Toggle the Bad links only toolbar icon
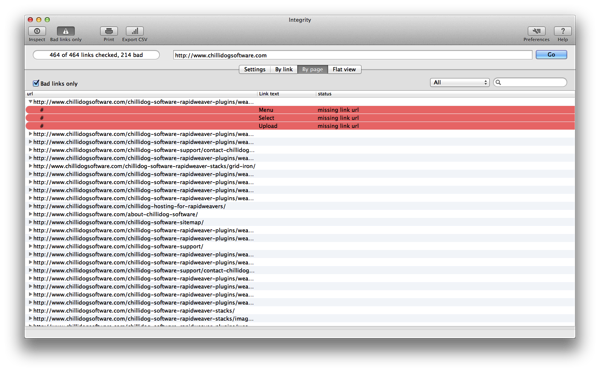Viewport: 600px width, 372px height. [x=66, y=31]
